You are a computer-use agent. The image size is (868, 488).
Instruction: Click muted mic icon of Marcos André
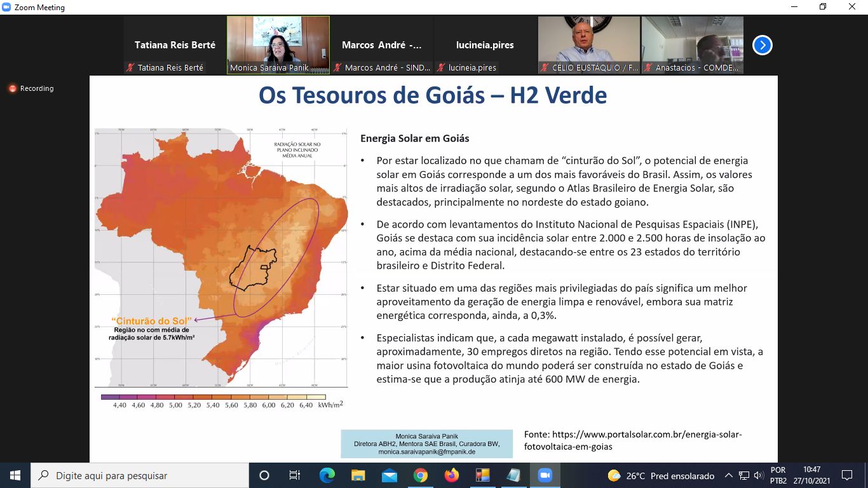[337, 67]
